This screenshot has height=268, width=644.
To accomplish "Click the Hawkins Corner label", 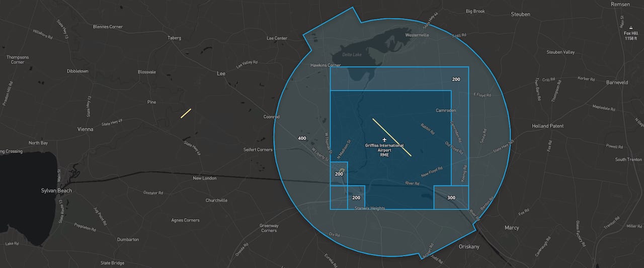I will click(326, 65).
